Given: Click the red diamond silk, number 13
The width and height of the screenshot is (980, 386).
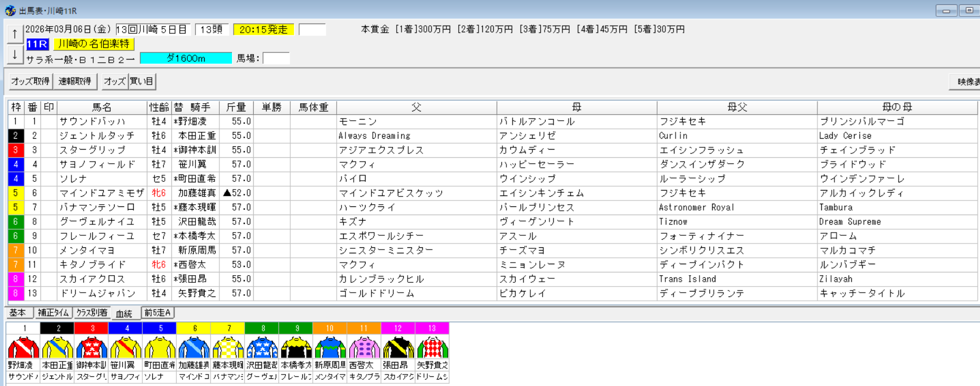Looking at the screenshot, I should (432, 347).
